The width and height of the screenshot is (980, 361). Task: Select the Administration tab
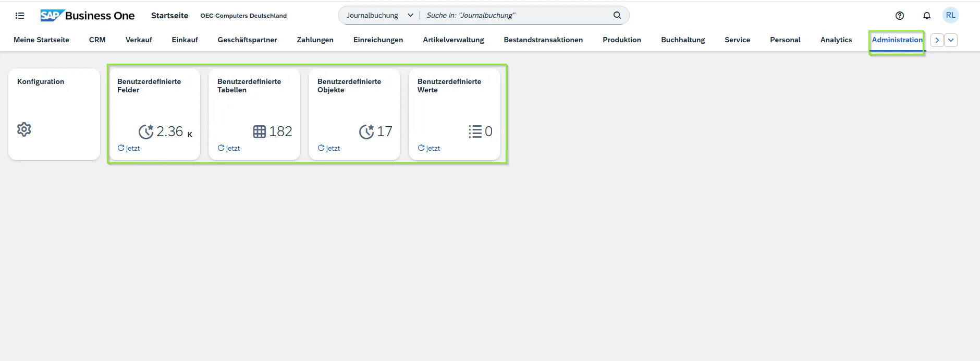point(897,40)
